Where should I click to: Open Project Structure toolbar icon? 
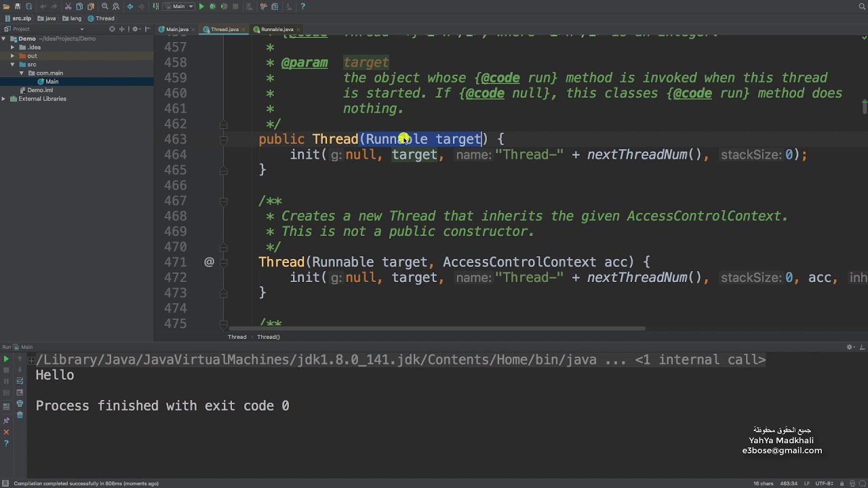(x=275, y=6)
